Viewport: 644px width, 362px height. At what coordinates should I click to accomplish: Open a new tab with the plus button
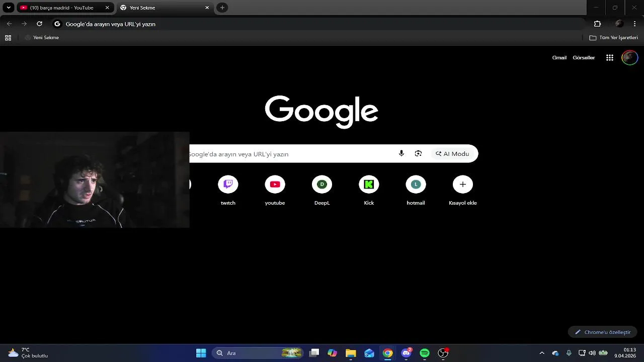click(222, 8)
